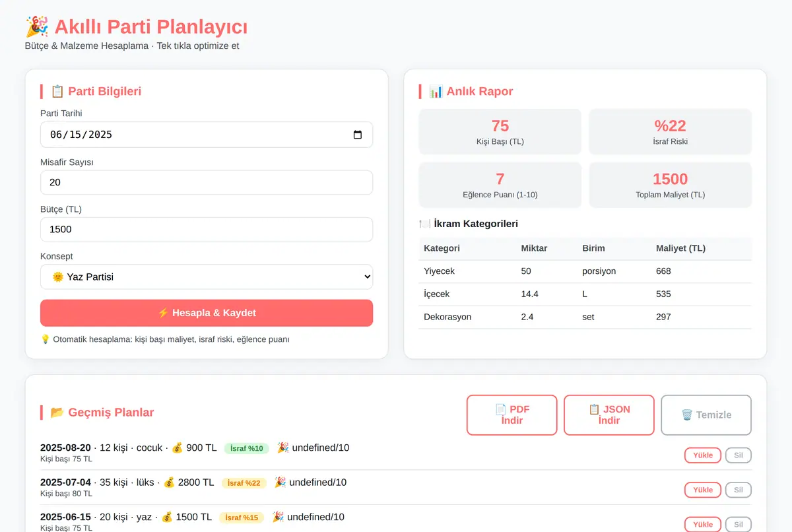Open the calendar picker icon in date field
The image size is (792, 532).
coord(358,135)
